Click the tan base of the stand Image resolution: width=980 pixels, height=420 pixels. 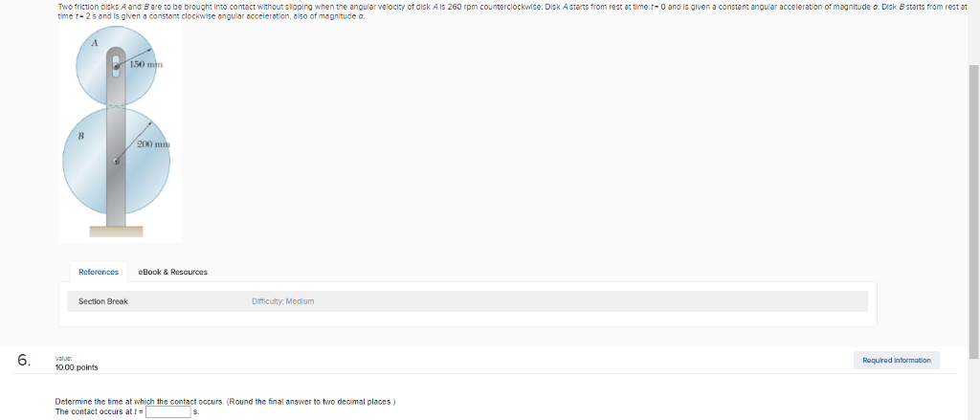(x=116, y=232)
